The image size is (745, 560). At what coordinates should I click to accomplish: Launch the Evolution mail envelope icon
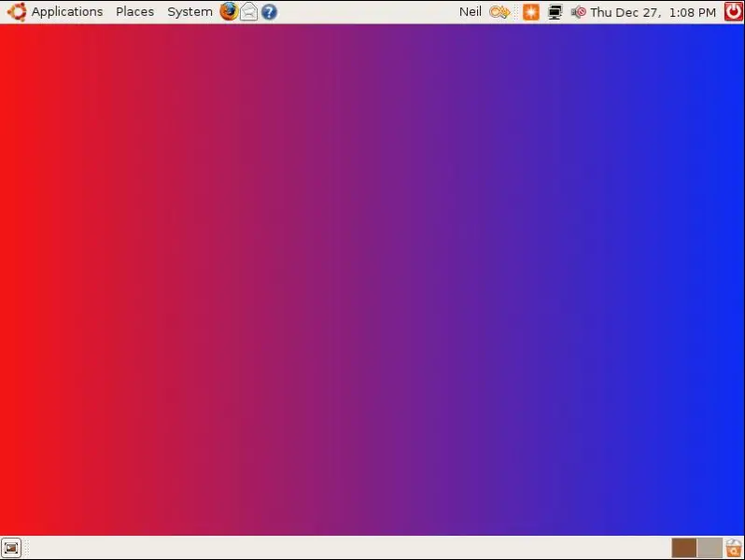(248, 12)
